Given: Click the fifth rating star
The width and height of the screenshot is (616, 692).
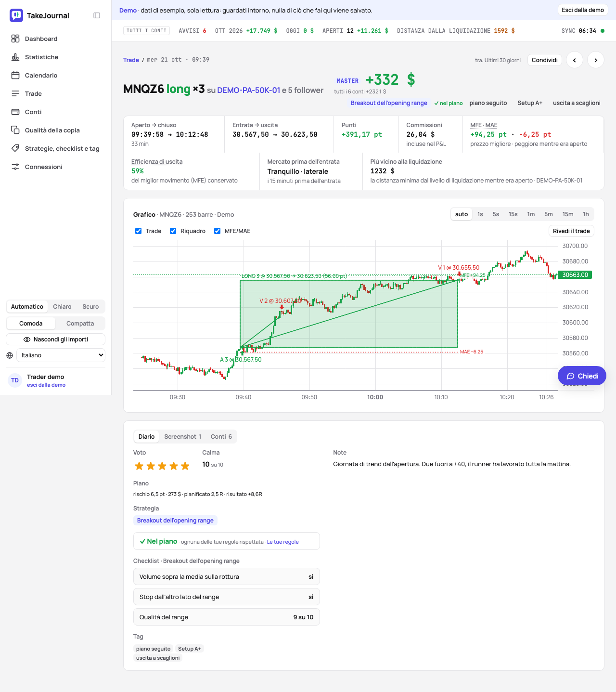Looking at the screenshot, I should [x=185, y=466].
